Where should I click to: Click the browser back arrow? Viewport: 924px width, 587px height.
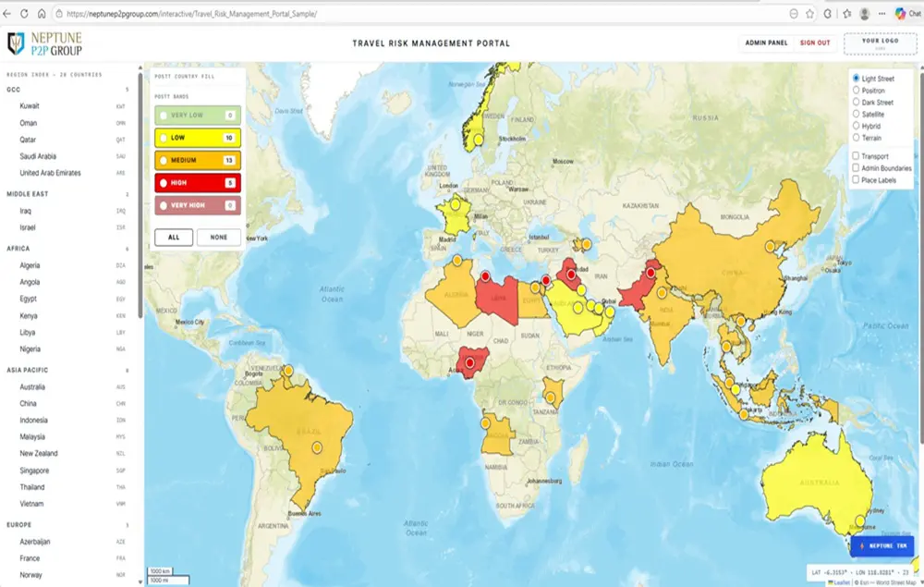tap(7, 14)
